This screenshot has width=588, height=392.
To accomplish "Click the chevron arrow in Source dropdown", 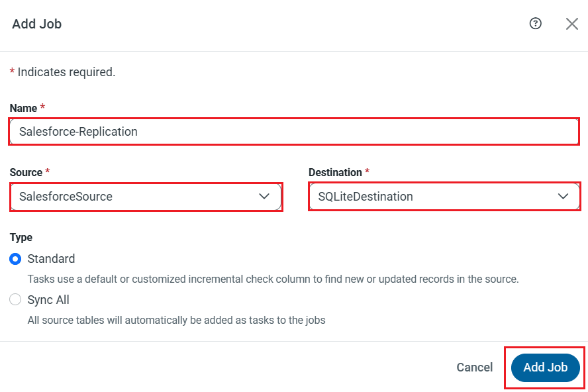I will pyautogui.click(x=264, y=197).
